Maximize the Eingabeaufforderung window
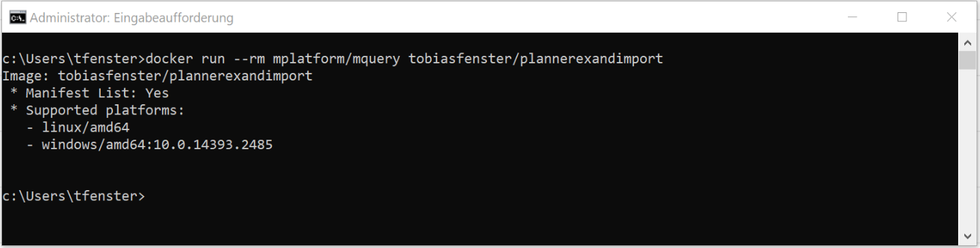This screenshot has width=980, height=248. [x=902, y=18]
